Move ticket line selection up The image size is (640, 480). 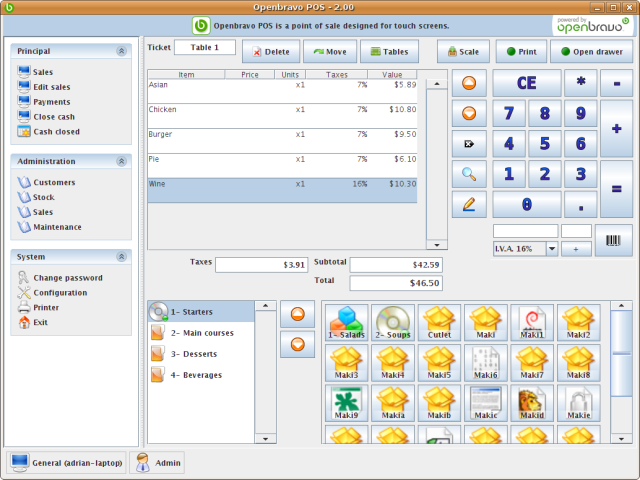pyautogui.click(x=469, y=83)
